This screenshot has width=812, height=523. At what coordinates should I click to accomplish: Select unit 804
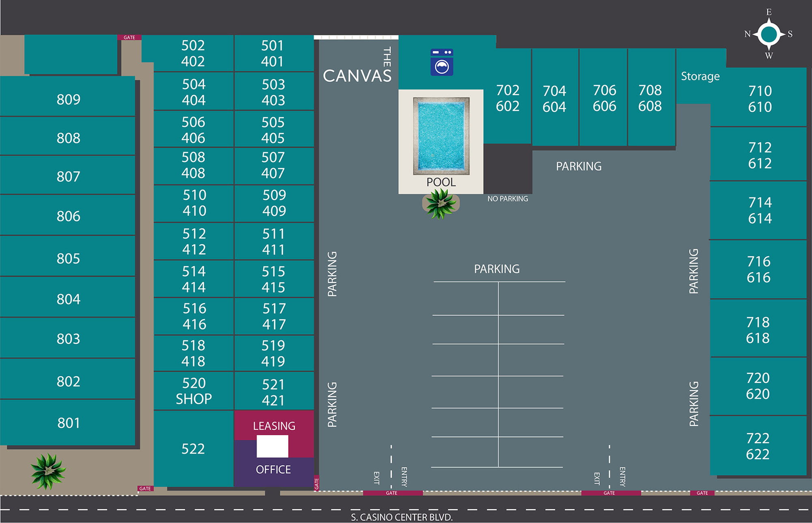pyautogui.click(x=67, y=297)
